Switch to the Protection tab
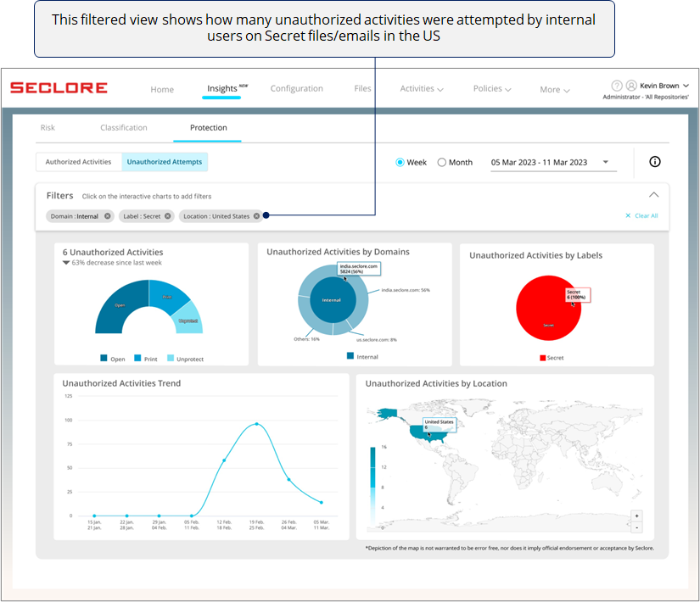700x602 pixels. tap(209, 128)
